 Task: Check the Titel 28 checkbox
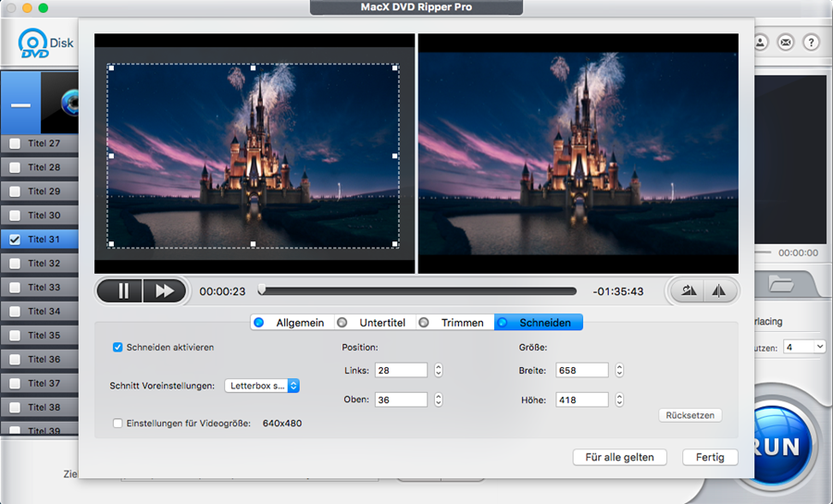[x=15, y=167]
